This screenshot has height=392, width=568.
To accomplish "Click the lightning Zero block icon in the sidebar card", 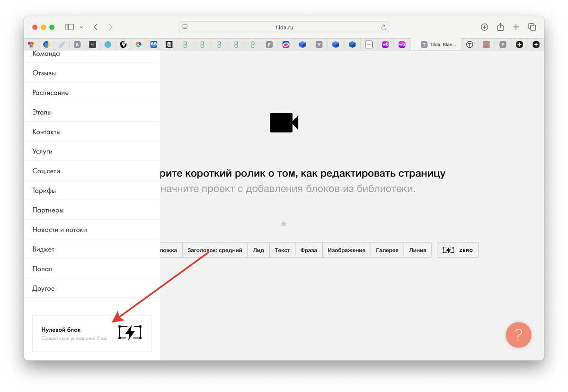I will coord(130,333).
